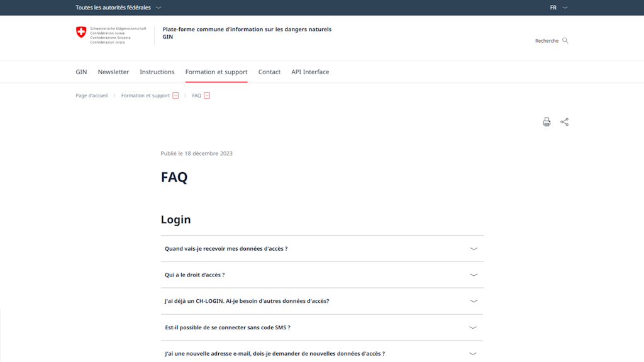
Task: Switch to the Instructions tab
Action: click(x=157, y=72)
